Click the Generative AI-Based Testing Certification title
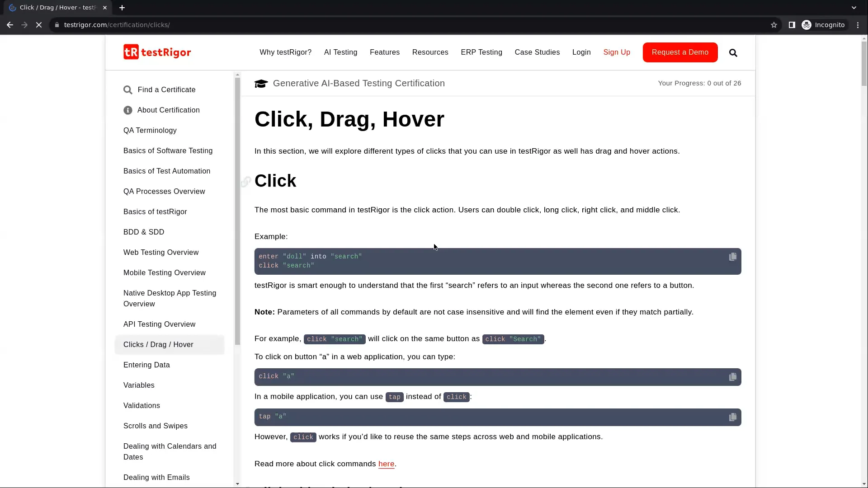 [x=359, y=83]
